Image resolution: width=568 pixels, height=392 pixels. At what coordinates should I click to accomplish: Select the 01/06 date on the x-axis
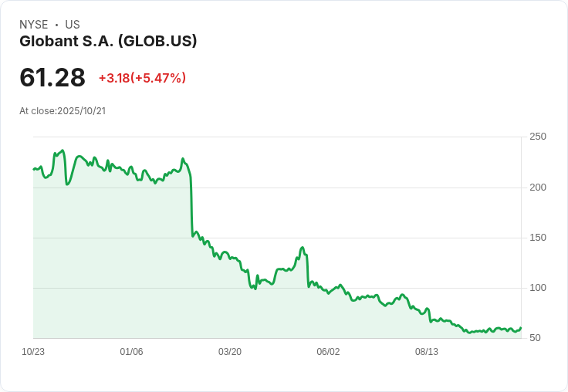pyautogui.click(x=132, y=352)
